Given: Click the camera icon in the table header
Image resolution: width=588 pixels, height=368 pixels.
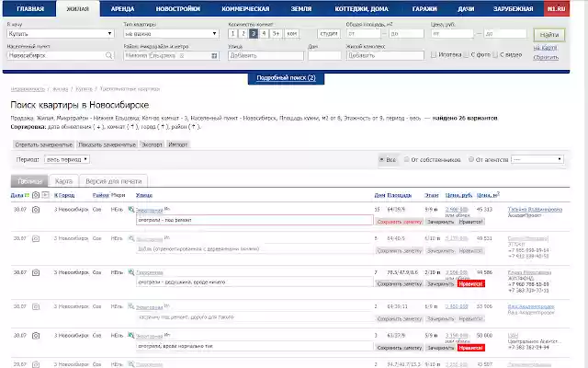Looking at the screenshot, I should (36, 195).
